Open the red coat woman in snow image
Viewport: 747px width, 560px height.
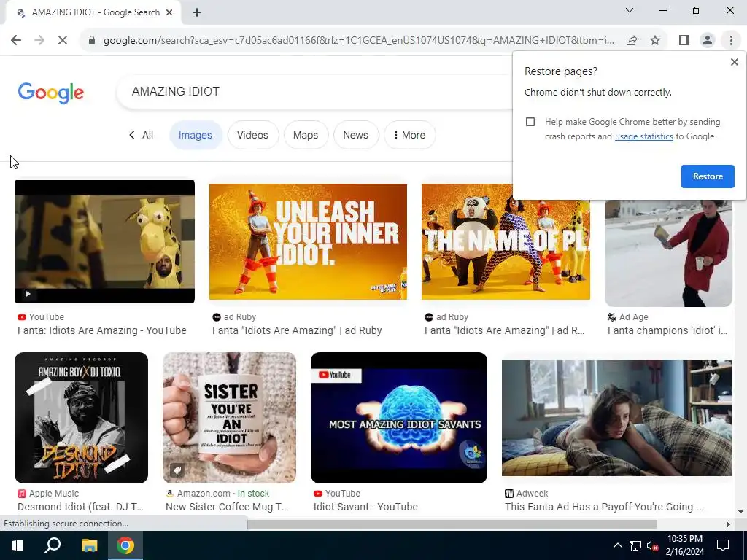(x=668, y=253)
